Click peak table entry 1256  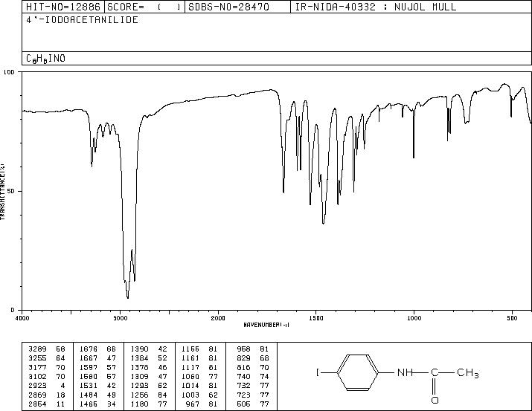point(149,395)
